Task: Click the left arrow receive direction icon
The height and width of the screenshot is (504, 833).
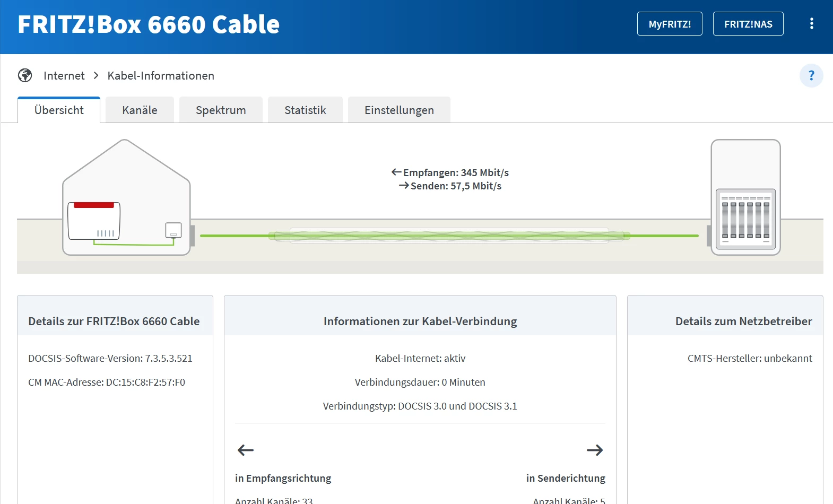Action: click(x=246, y=450)
